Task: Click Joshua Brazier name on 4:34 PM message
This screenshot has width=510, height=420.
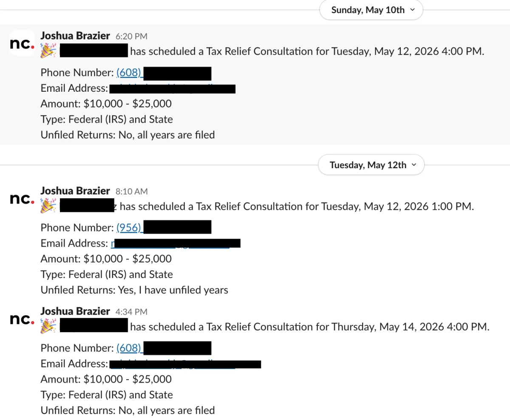Action: click(x=75, y=311)
